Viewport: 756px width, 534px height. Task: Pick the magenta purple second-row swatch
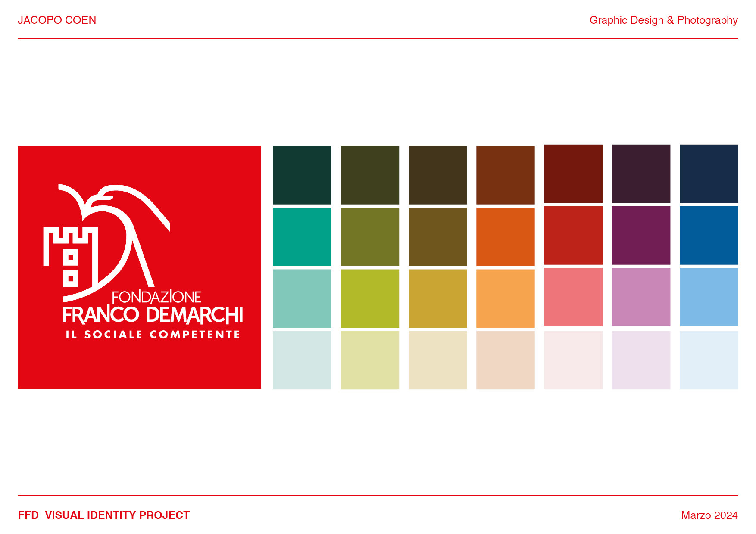coord(641,236)
